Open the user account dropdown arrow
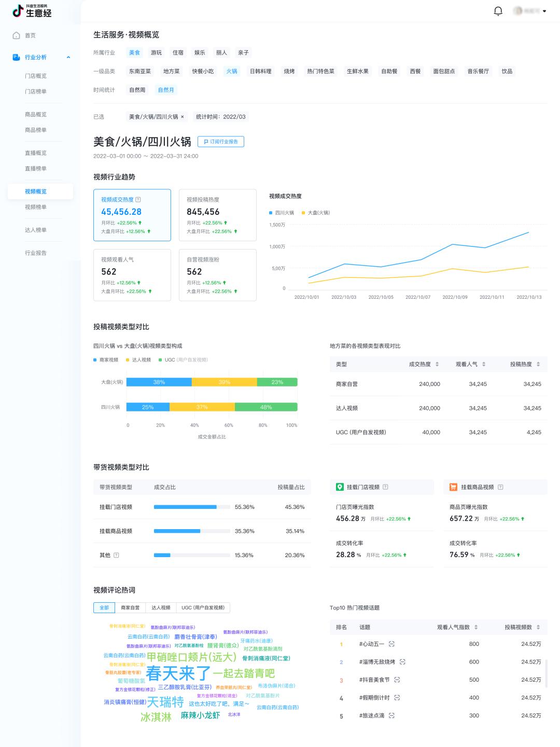560x747 pixels. click(544, 11)
